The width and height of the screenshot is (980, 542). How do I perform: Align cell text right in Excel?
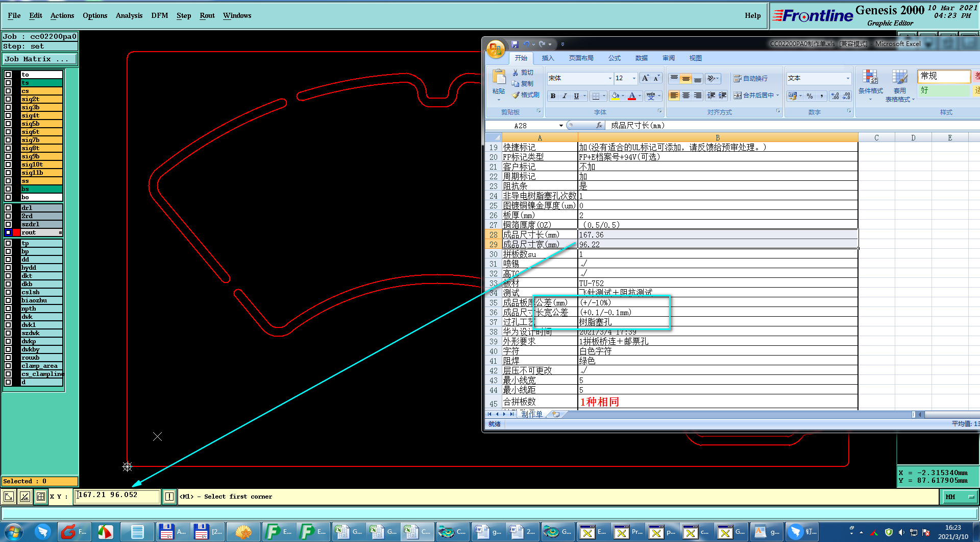tap(697, 96)
